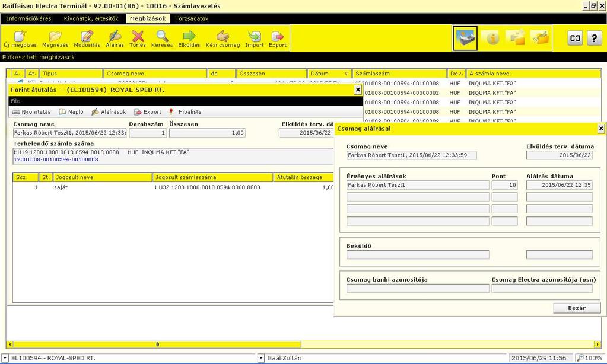Click the 100% zoom indicator
The width and height of the screenshot is (607, 364).
pos(590,358)
